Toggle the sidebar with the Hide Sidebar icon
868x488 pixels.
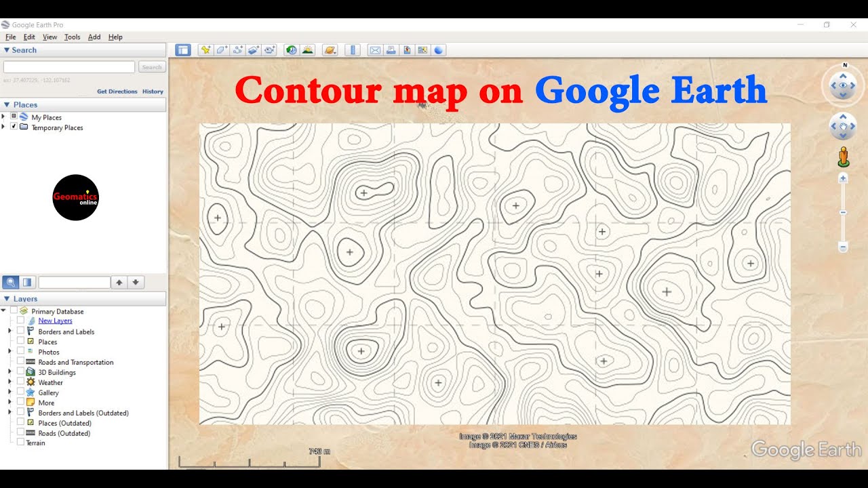pyautogui.click(x=183, y=49)
